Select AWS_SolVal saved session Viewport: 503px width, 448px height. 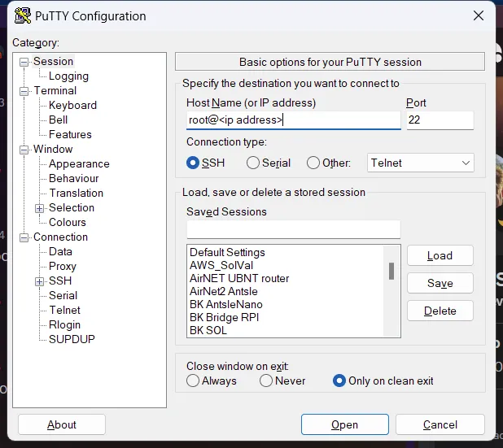[221, 265]
